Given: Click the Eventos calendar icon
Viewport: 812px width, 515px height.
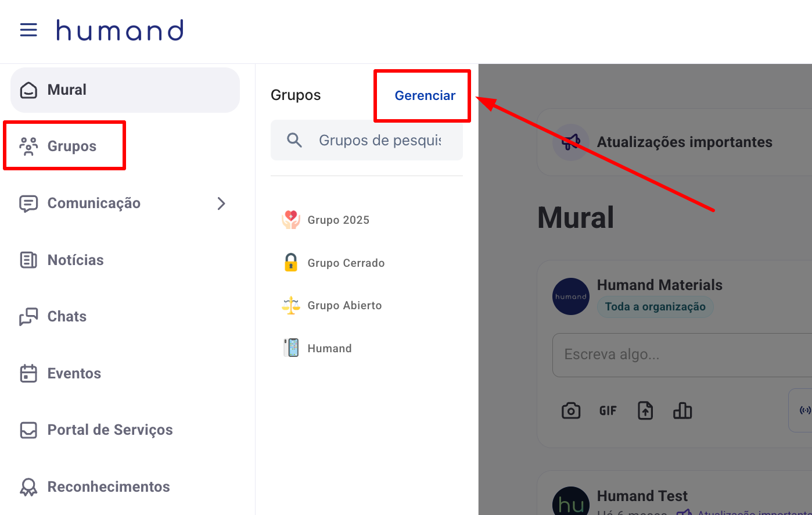Looking at the screenshot, I should click(28, 373).
